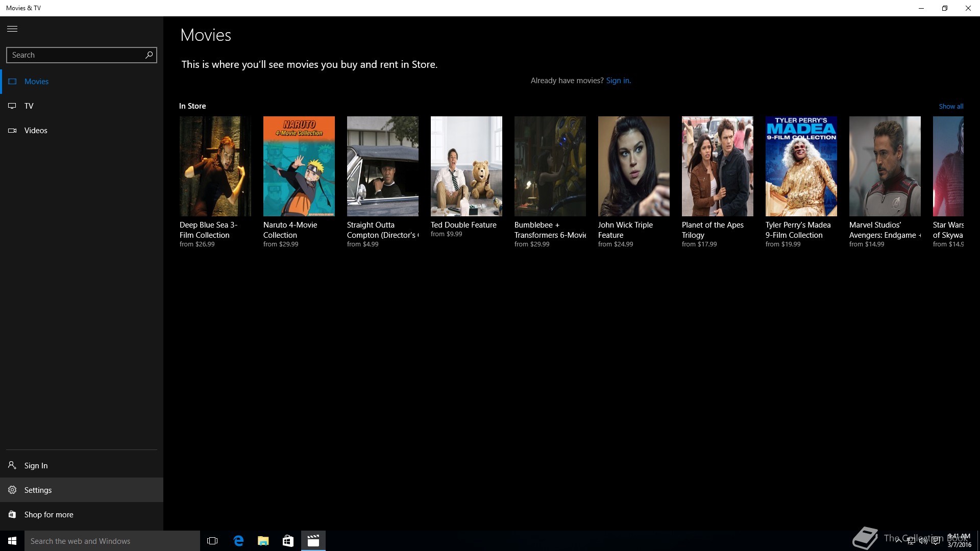Screen dimensions: 980x551
Task: Choose Shop for more
Action: [x=82, y=514]
